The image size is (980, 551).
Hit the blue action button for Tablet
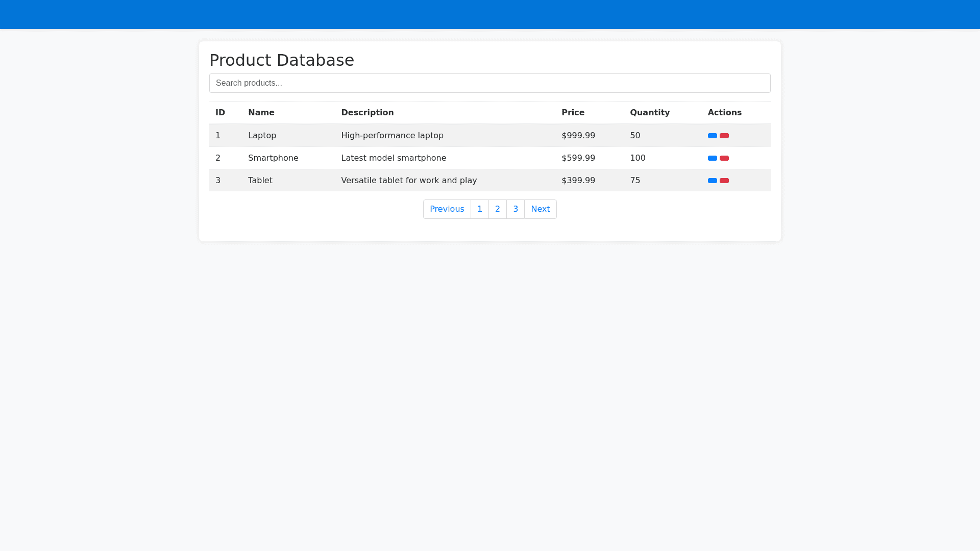pyautogui.click(x=712, y=181)
